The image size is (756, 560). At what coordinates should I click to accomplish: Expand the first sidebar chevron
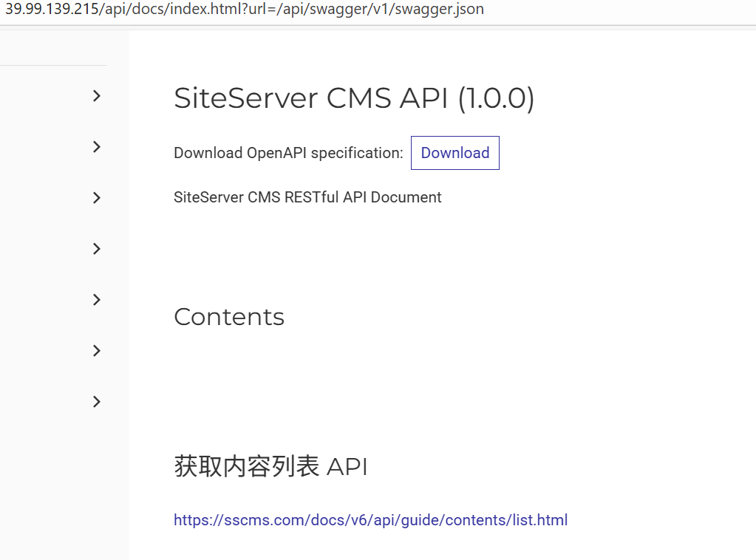pos(96,96)
